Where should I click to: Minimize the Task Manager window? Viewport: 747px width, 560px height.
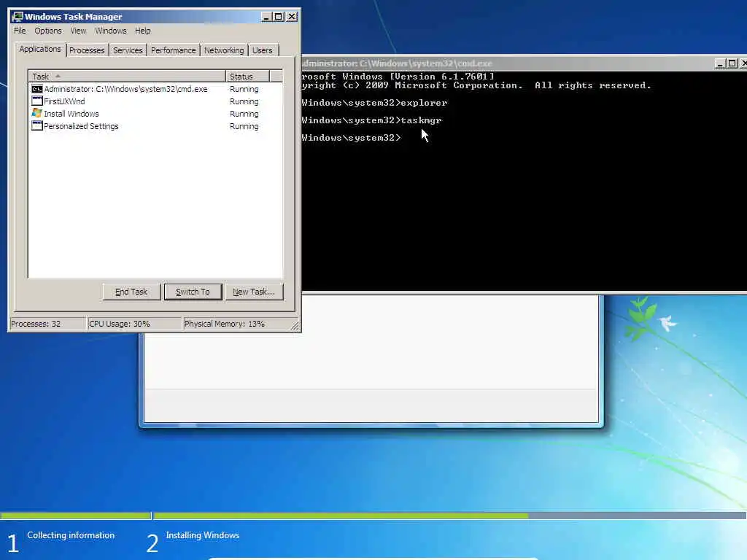267,17
